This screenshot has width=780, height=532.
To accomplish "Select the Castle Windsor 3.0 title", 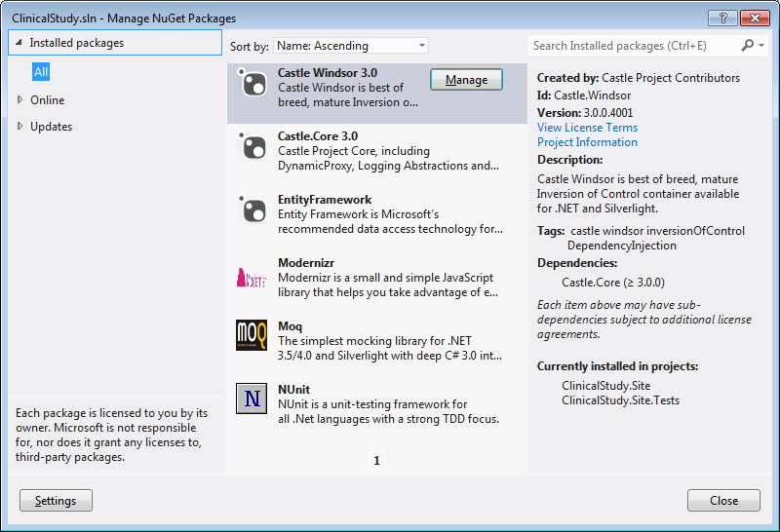I will tap(328, 73).
